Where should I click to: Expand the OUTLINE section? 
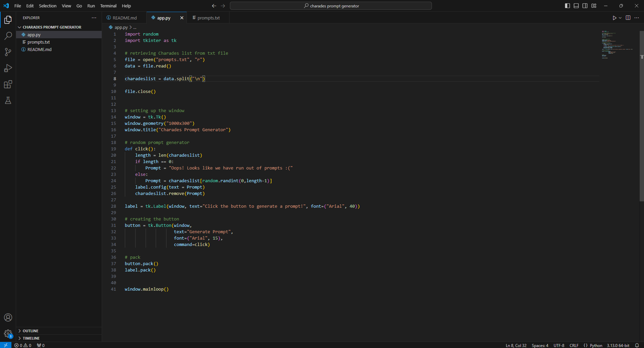59,331
